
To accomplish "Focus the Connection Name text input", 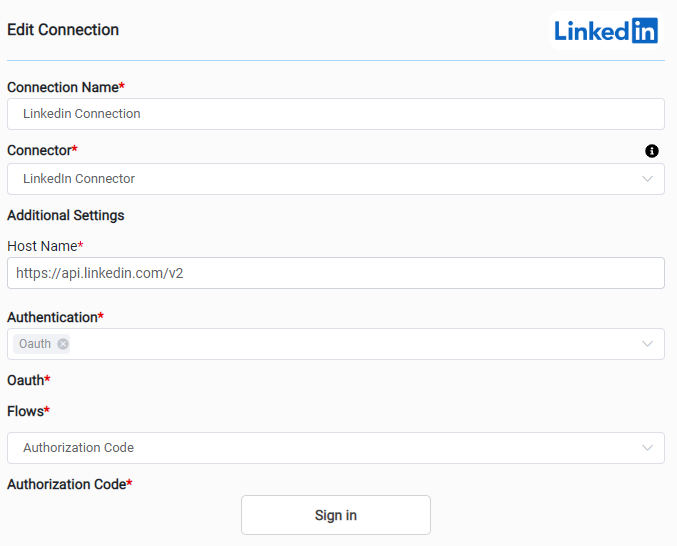I will point(335,114).
